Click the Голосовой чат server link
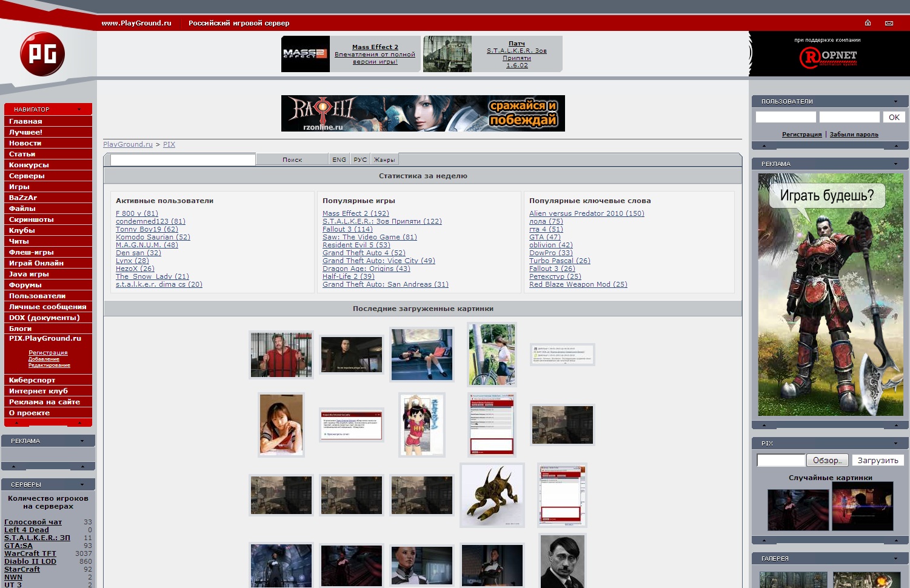The height and width of the screenshot is (588, 910). tap(33, 522)
